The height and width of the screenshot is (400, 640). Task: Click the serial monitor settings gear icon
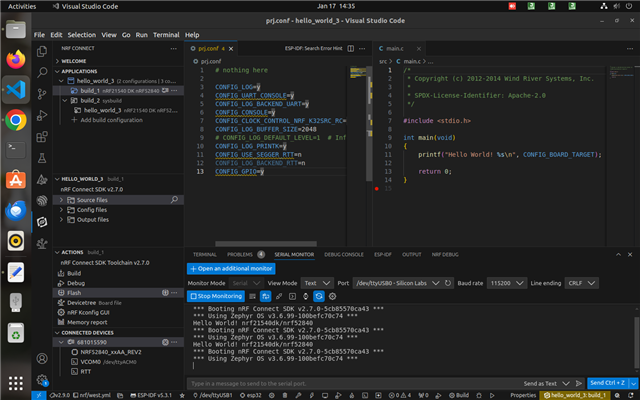coord(333,296)
